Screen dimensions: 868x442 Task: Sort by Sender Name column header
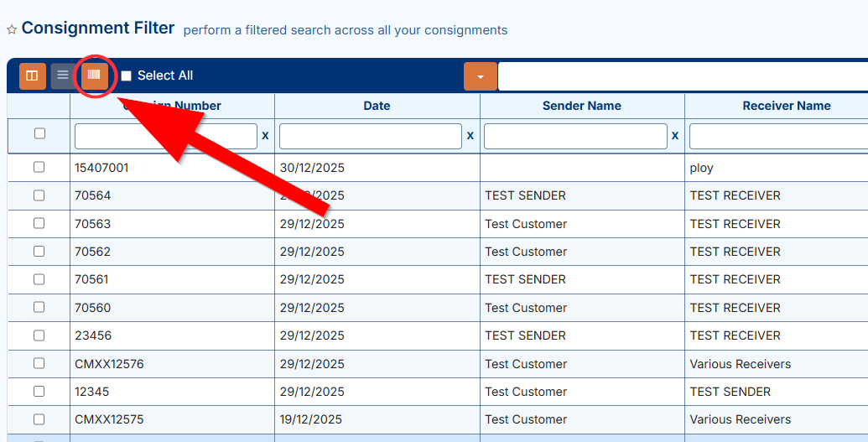coord(581,106)
